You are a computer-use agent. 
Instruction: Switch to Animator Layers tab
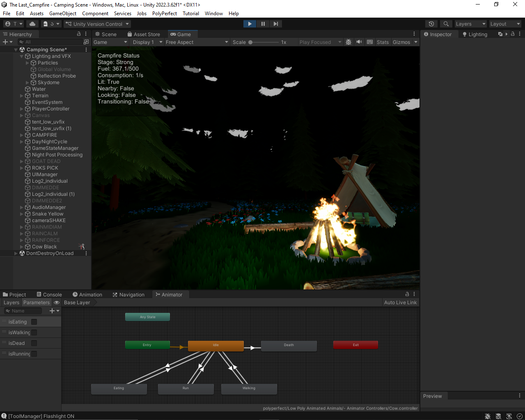tap(11, 303)
